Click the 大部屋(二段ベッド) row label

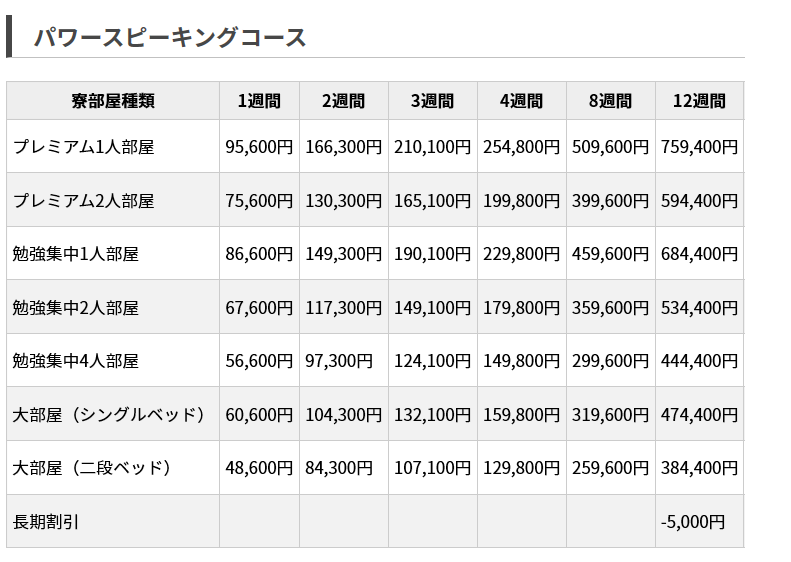(93, 468)
